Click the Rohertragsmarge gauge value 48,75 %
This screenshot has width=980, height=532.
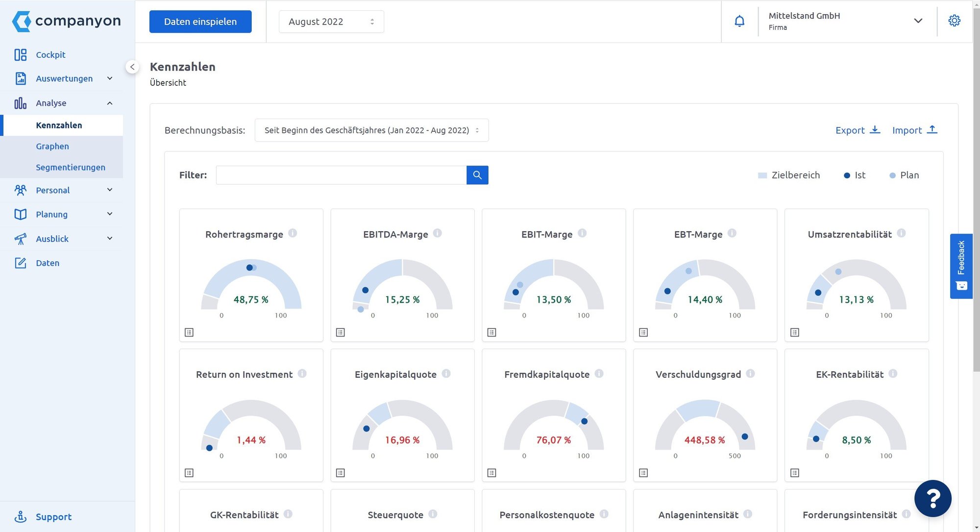[x=251, y=299]
